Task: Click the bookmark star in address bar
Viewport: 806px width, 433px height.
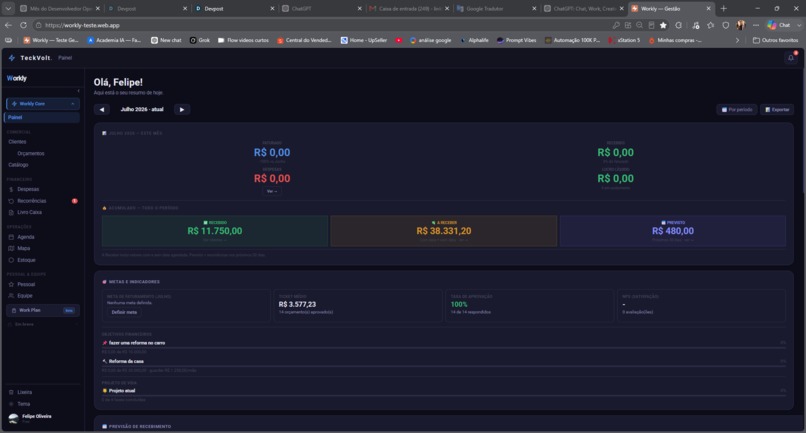Action: click(x=663, y=25)
